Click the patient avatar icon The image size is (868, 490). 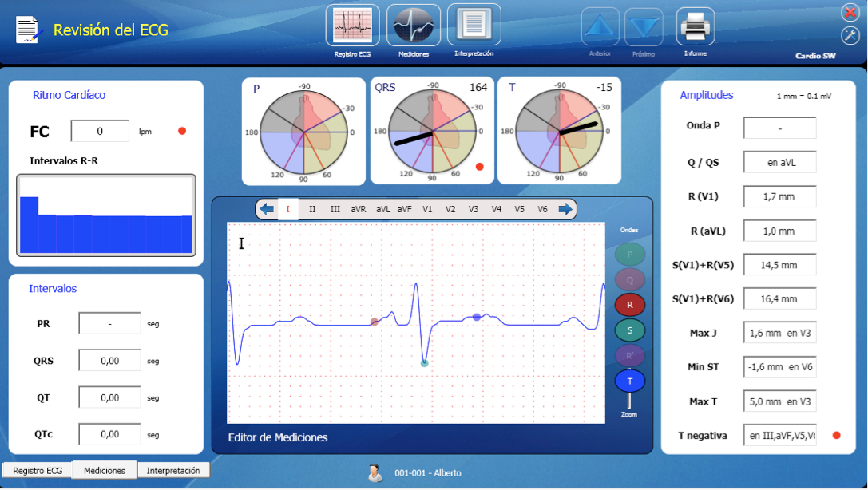(x=375, y=472)
